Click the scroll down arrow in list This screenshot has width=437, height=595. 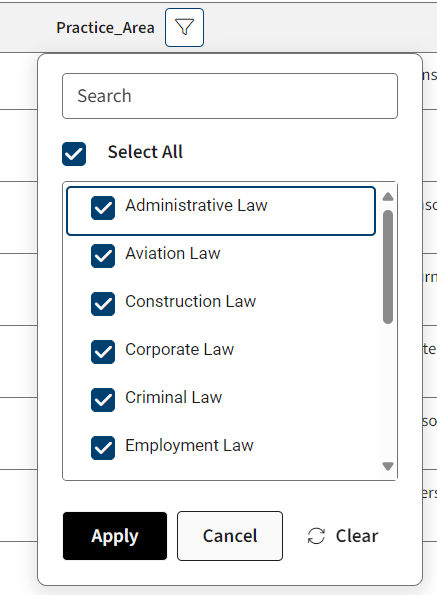(388, 466)
